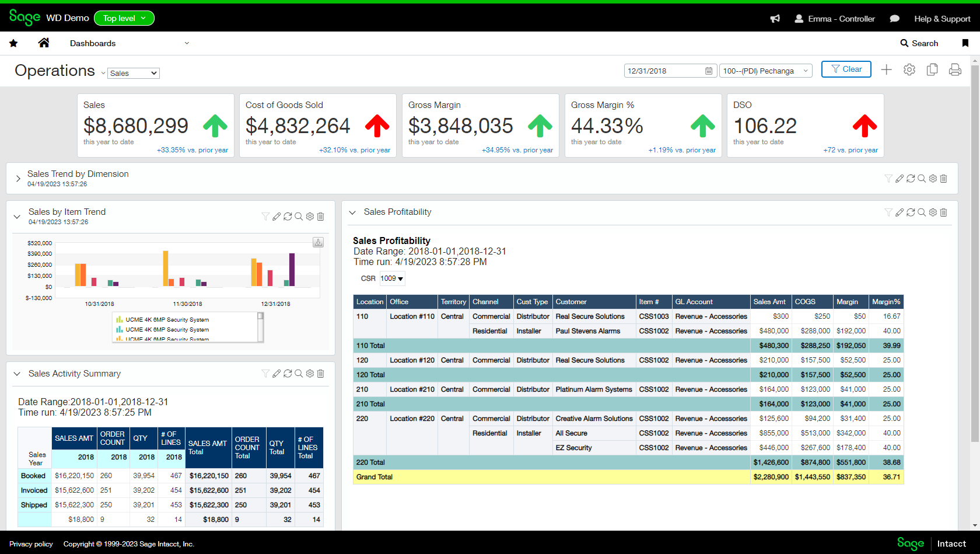Open the Emma - Controller user menu
980x554 pixels.
pos(834,18)
